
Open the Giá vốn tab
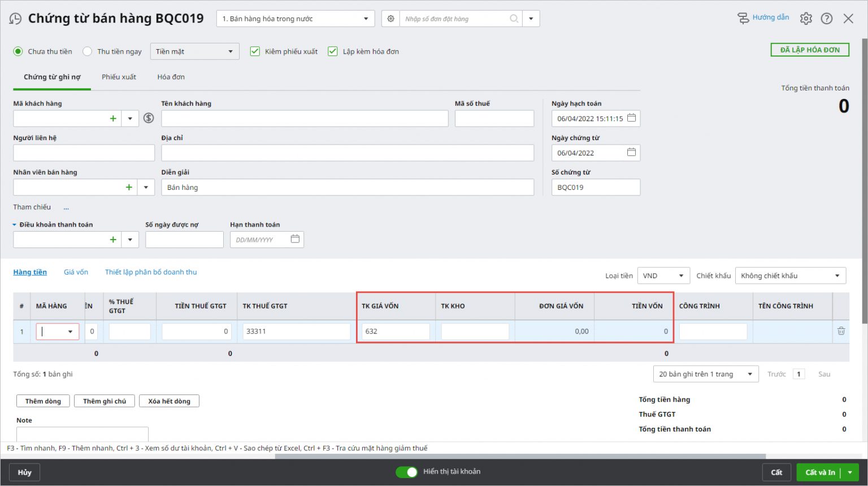76,272
